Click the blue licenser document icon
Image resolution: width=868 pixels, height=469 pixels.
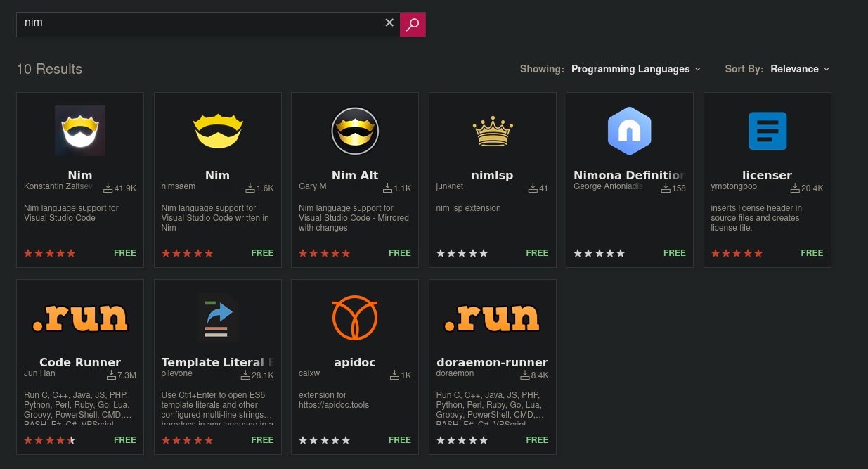[767, 131]
